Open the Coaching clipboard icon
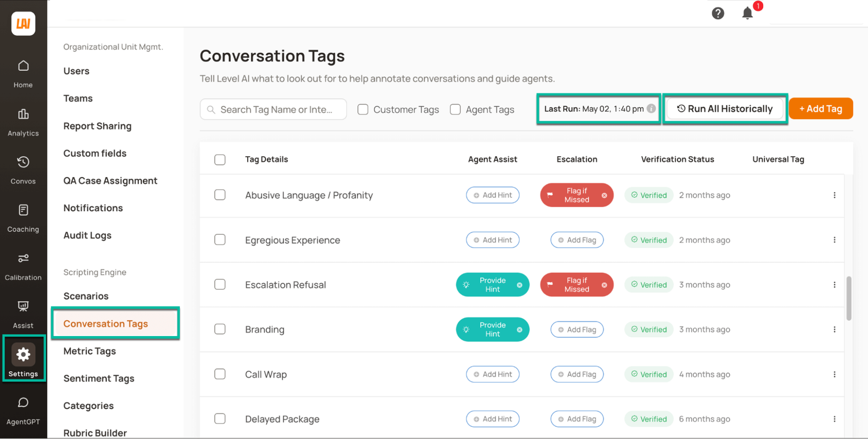The image size is (868, 439). click(x=23, y=210)
